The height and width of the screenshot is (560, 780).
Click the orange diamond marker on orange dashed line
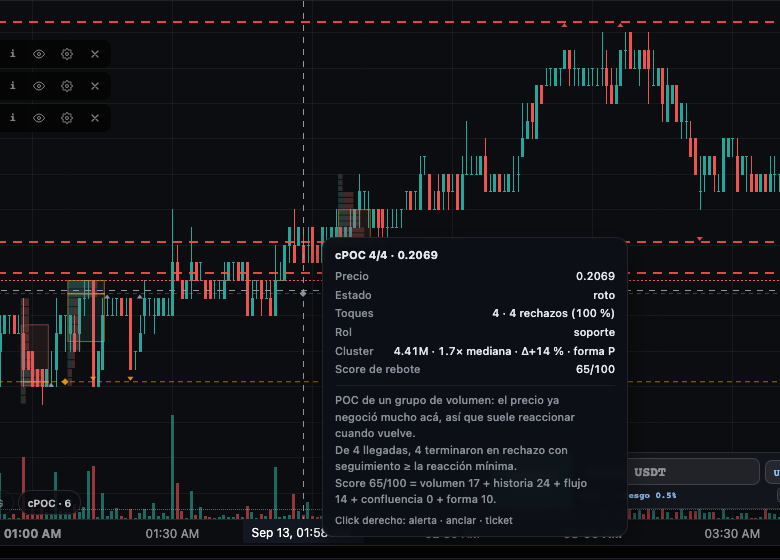pyautogui.click(x=65, y=381)
